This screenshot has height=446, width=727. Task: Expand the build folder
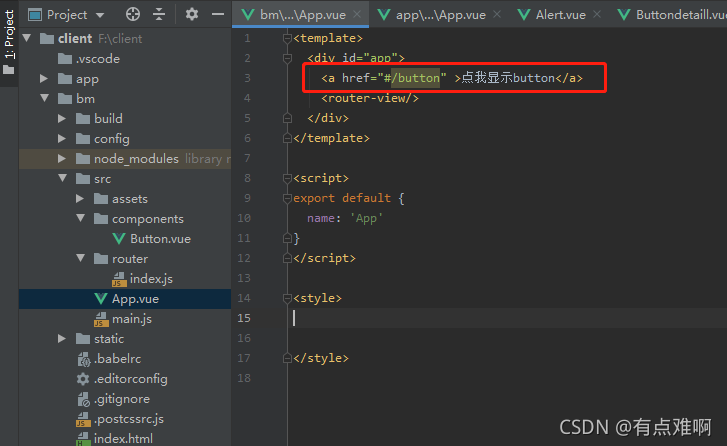click(x=62, y=118)
